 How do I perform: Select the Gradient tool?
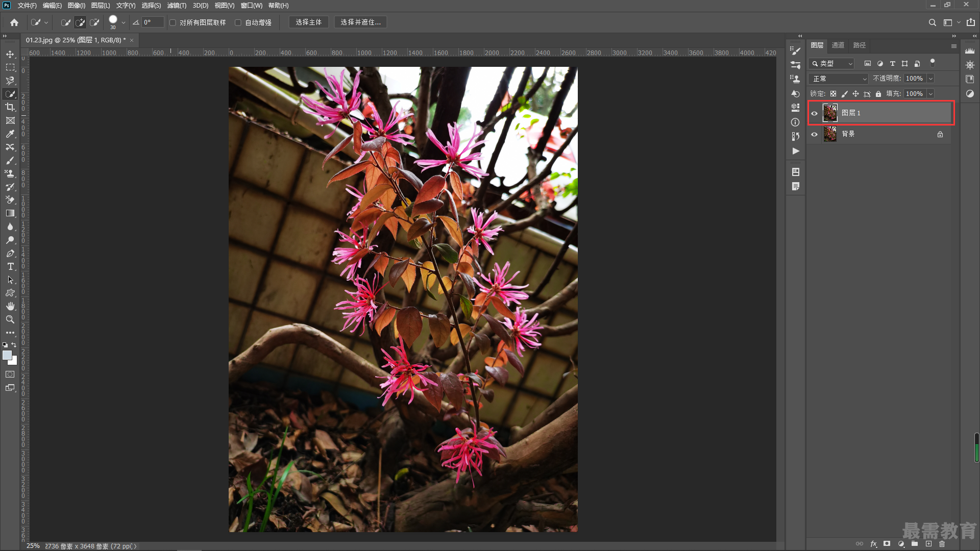(x=10, y=213)
